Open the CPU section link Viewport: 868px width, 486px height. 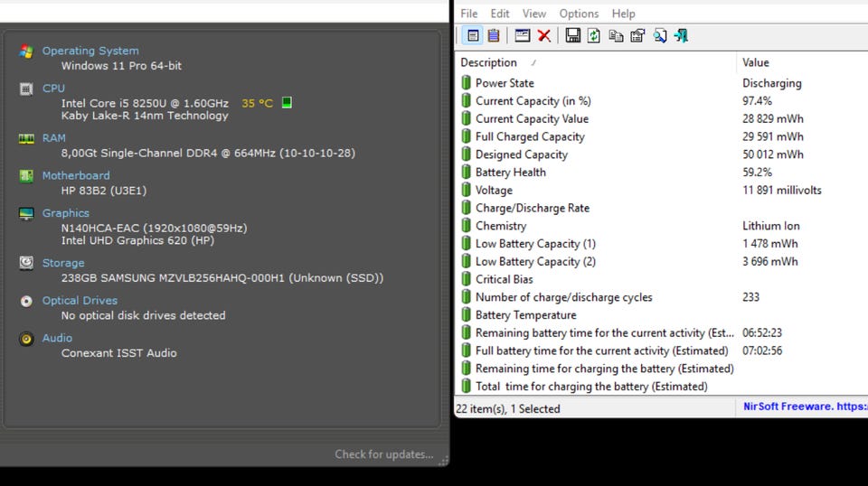(53, 89)
